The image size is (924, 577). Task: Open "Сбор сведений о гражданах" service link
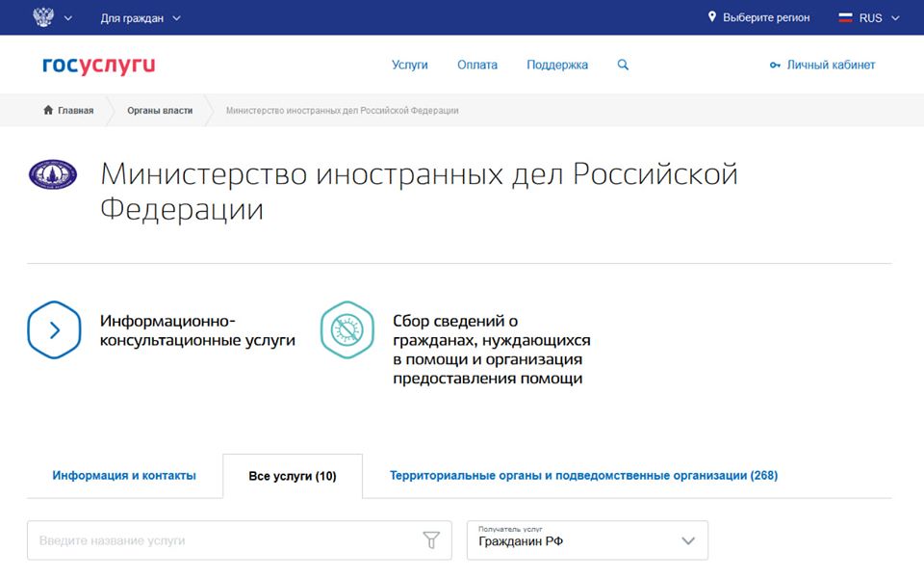(x=492, y=350)
